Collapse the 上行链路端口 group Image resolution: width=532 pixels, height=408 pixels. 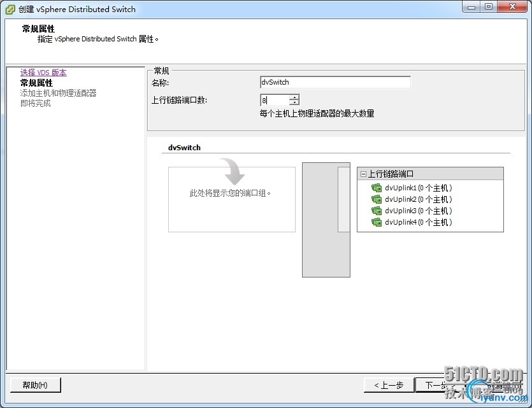coord(363,174)
